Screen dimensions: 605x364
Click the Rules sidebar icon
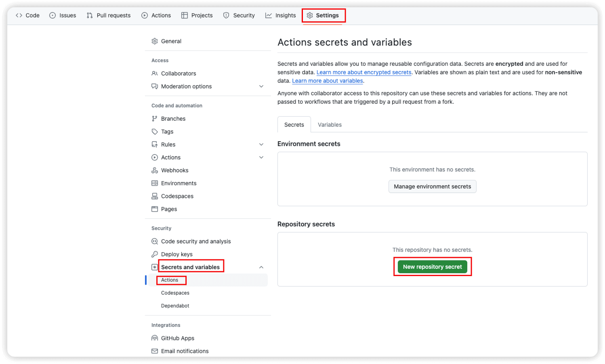(x=155, y=144)
